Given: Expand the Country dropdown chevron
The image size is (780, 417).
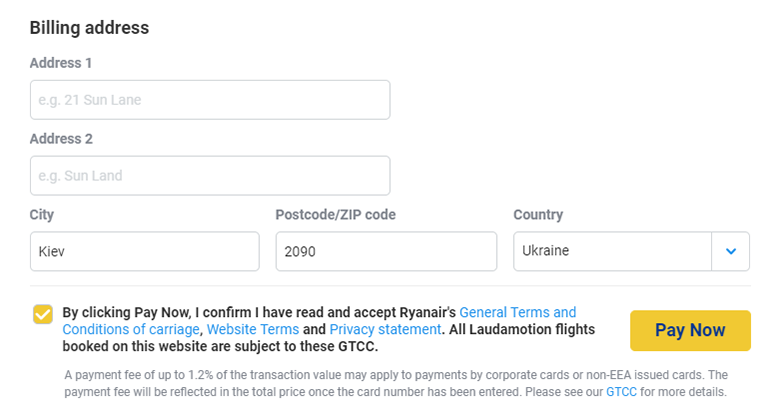Looking at the screenshot, I should tap(730, 251).
